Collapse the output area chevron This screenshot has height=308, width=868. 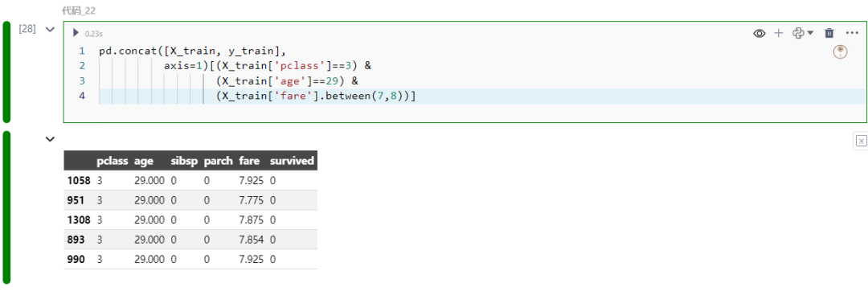50,139
